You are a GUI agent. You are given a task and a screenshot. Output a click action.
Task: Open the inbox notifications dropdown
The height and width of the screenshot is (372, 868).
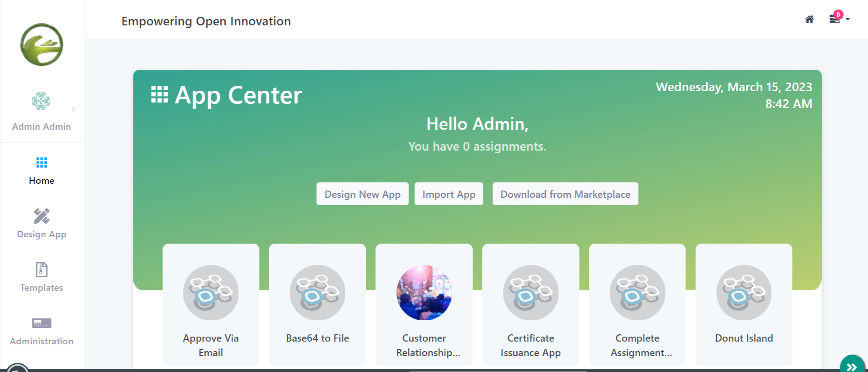point(838,19)
